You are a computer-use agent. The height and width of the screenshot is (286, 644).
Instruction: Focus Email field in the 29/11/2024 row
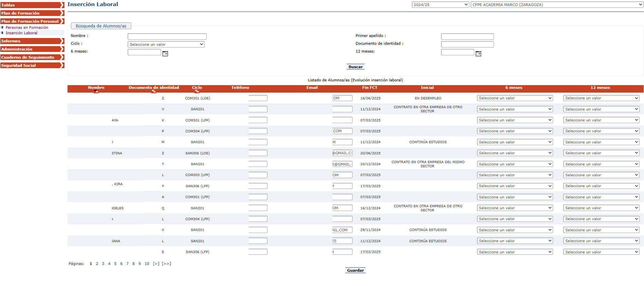342,230
